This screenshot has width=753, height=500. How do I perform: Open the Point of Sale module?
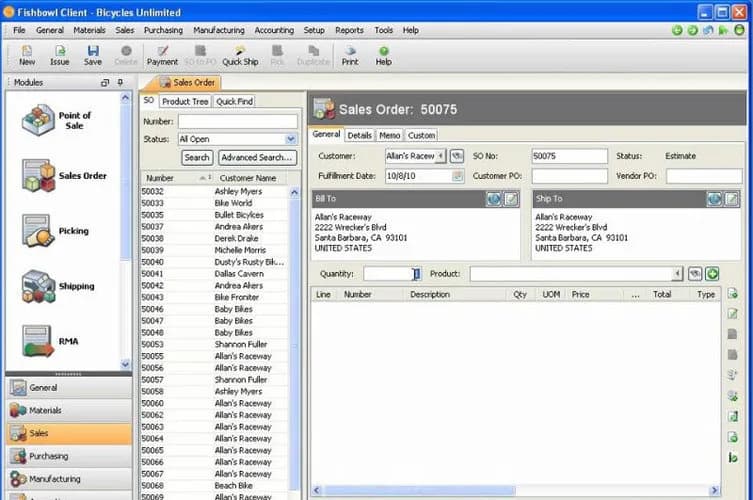click(x=58, y=120)
